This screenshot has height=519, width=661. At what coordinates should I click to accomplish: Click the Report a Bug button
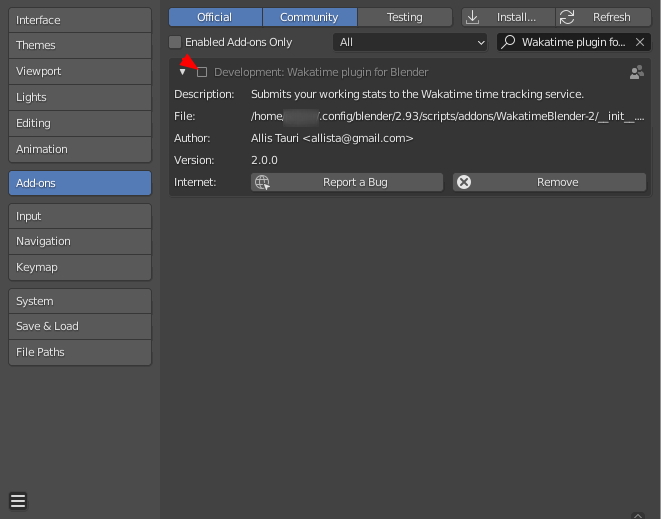pyautogui.click(x=347, y=182)
